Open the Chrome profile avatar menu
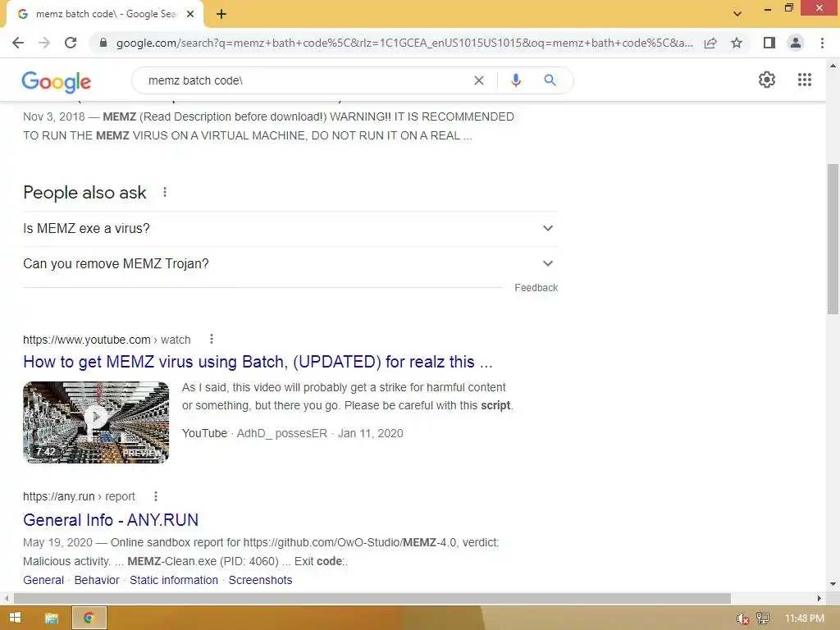This screenshot has height=630, width=840. (x=796, y=43)
